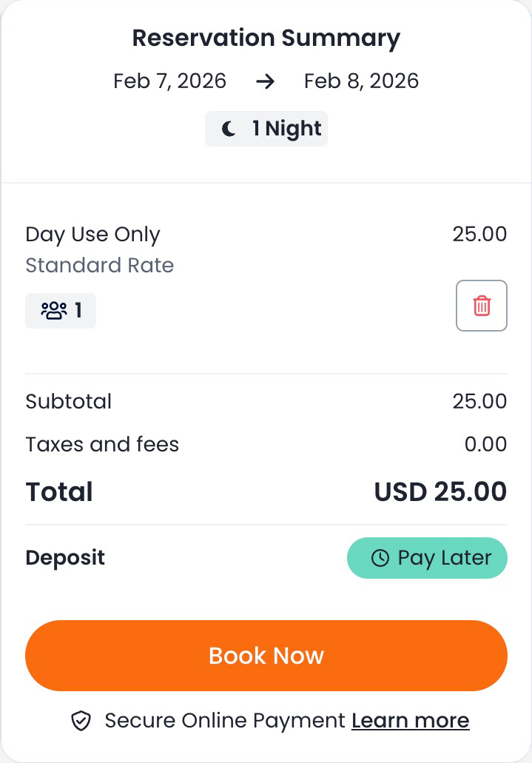
Task: Select the Feb 7, 2026 check-in date
Action: [x=169, y=81]
